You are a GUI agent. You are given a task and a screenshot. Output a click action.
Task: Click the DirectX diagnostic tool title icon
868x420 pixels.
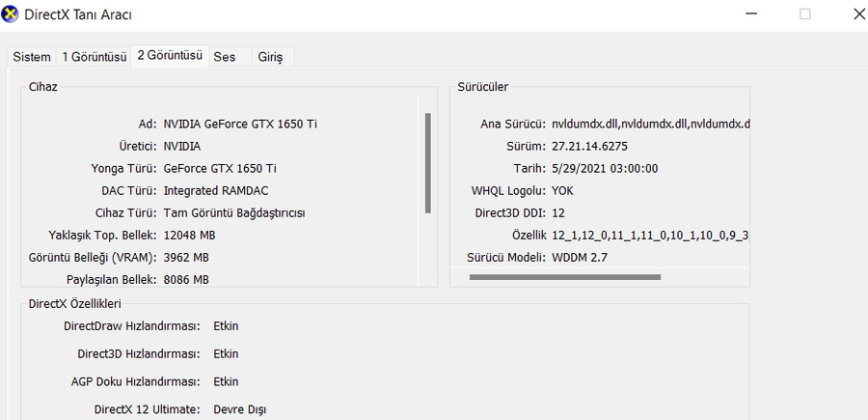(10, 14)
